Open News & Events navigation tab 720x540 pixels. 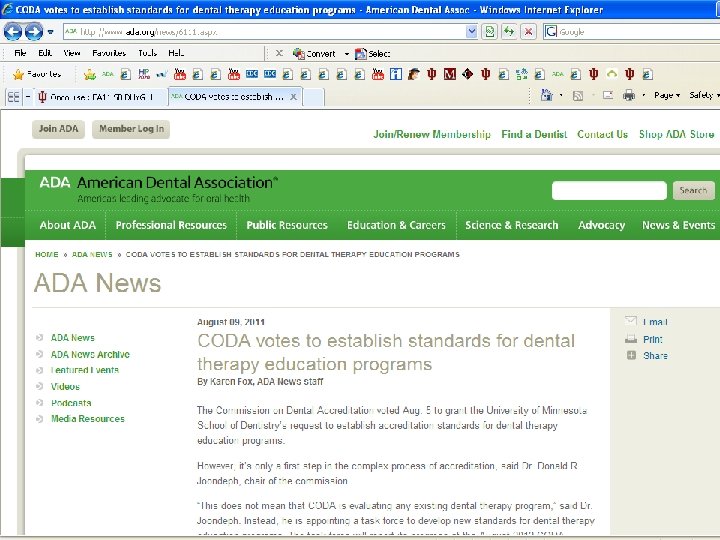[678, 225]
